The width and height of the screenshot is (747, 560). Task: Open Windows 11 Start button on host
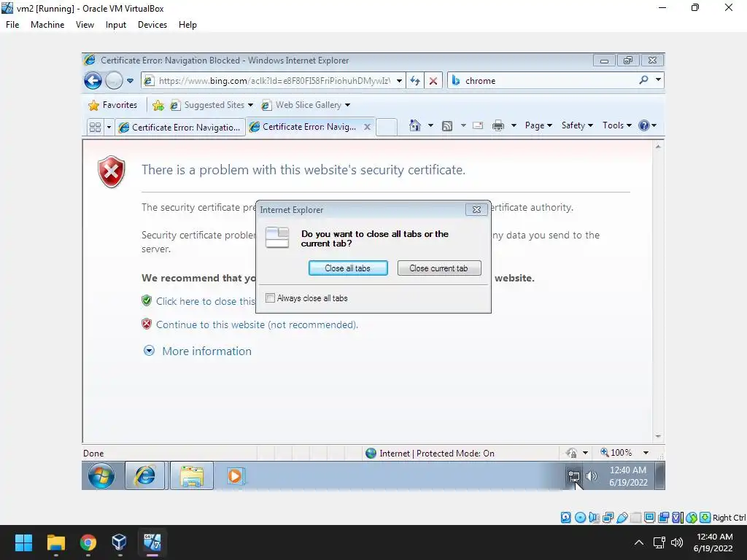(23, 542)
